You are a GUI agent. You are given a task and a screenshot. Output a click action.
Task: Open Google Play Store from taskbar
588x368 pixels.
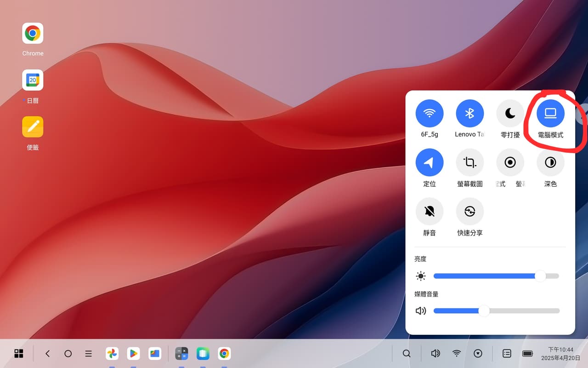[133, 353]
